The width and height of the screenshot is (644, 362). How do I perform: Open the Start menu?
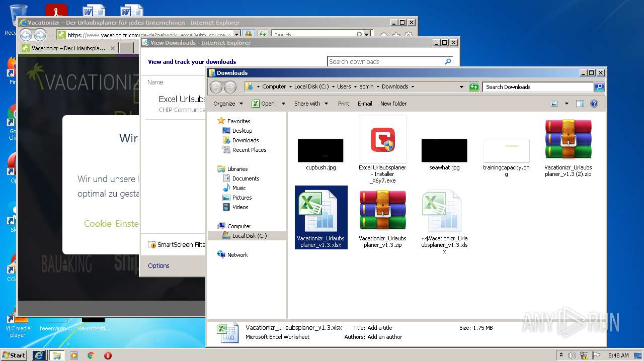pos(14,355)
